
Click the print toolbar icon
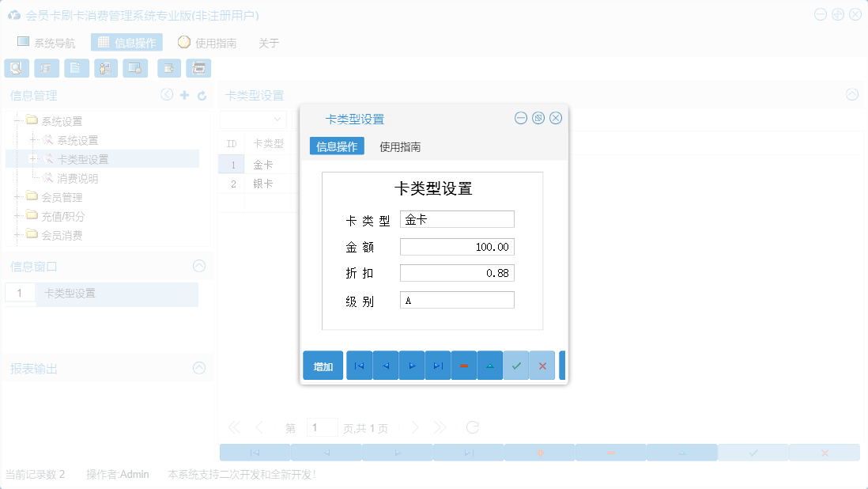tap(198, 68)
